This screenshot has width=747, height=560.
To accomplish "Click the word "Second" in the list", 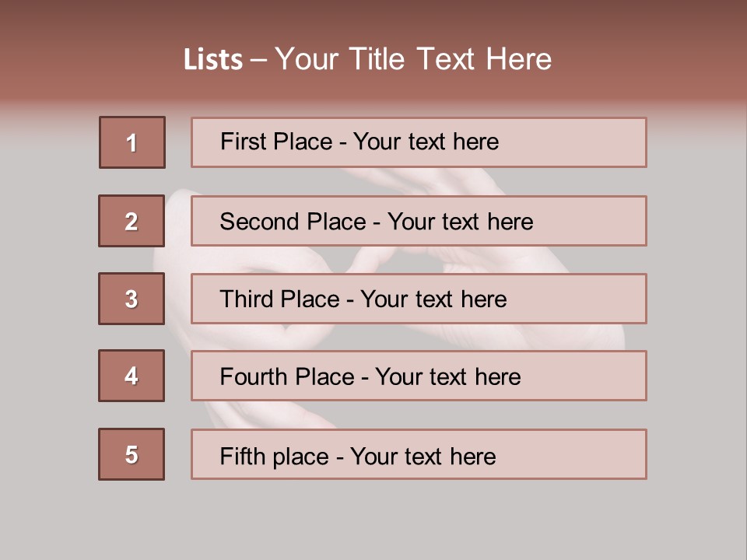I will pos(260,222).
